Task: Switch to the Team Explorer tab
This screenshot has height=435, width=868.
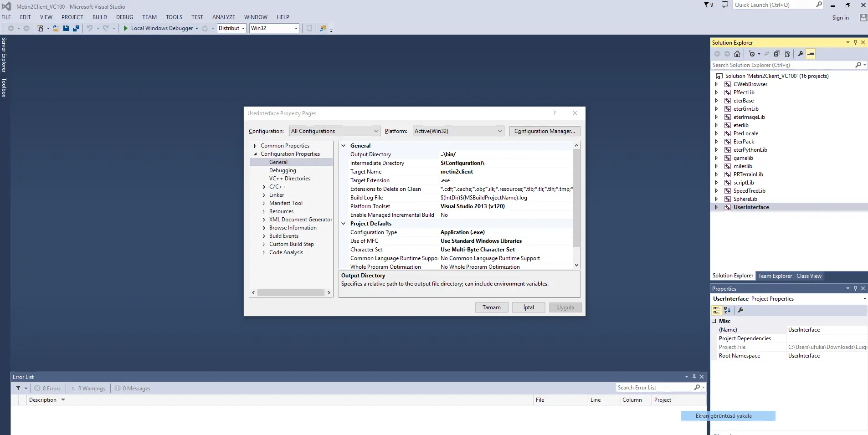Action: [x=775, y=276]
